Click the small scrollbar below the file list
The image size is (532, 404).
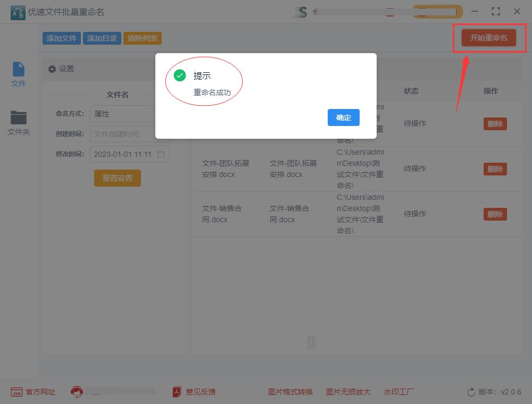[x=311, y=343]
